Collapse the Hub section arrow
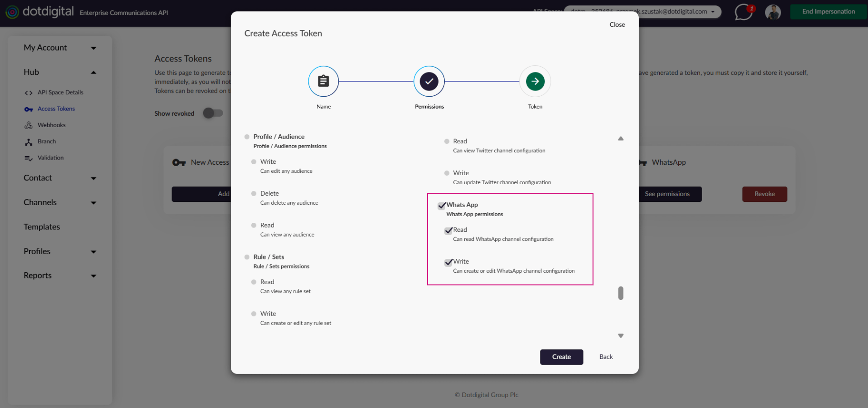Image resolution: width=868 pixels, height=408 pixels. tap(93, 72)
